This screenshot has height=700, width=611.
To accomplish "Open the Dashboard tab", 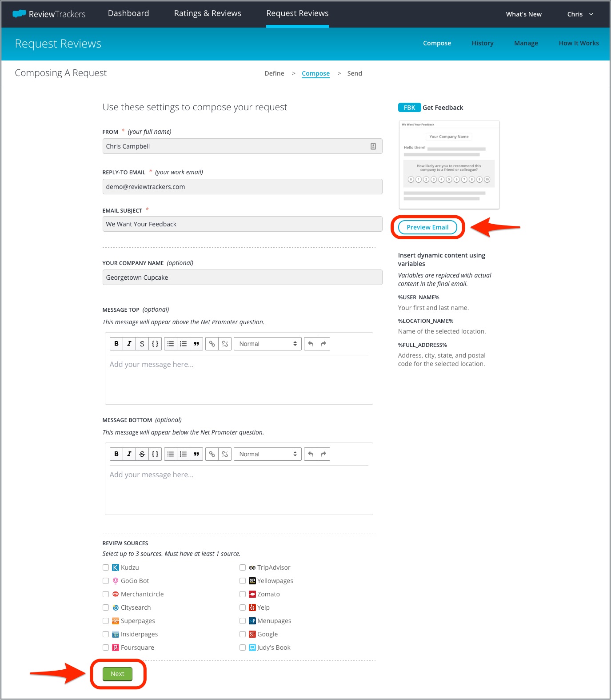I will tap(128, 13).
